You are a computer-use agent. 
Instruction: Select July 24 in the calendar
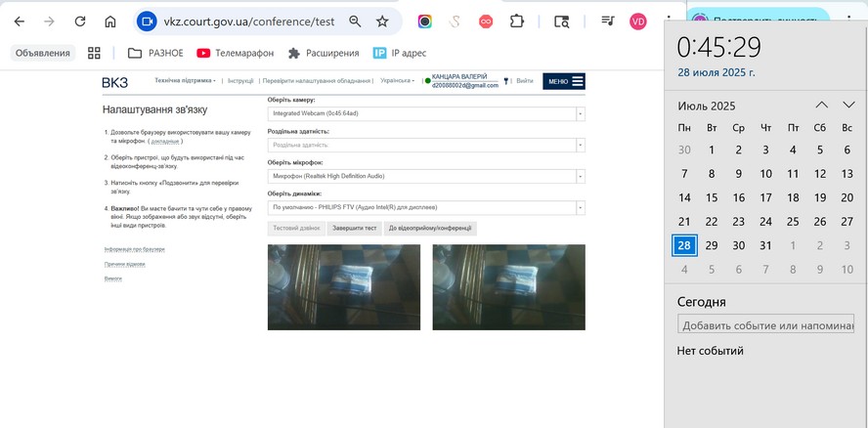click(x=765, y=222)
